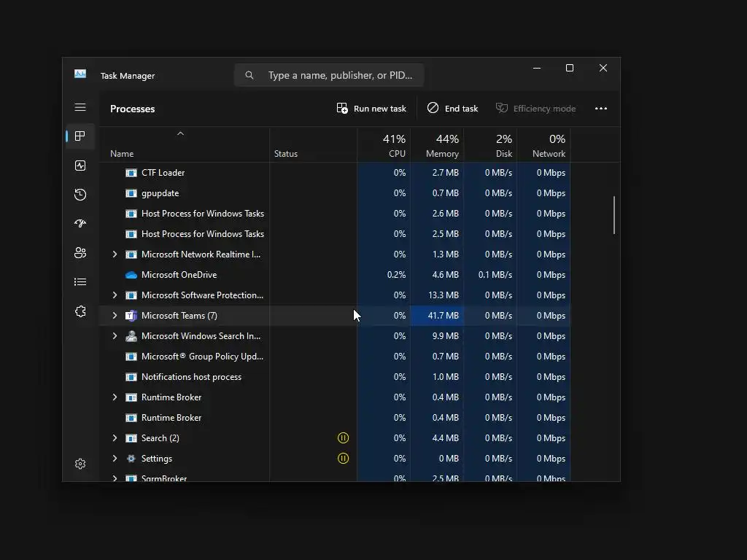Image resolution: width=747 pixels, height=560 pixels.
Task: Open the Details sidebar icon
Action: (x=80, y=282)
